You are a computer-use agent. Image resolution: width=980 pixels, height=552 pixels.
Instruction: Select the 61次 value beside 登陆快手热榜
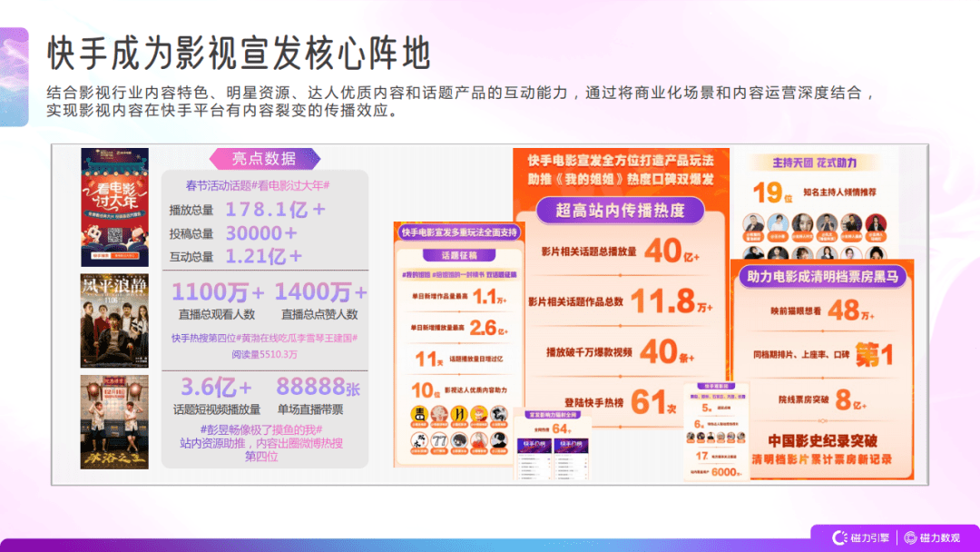(653, 402)
